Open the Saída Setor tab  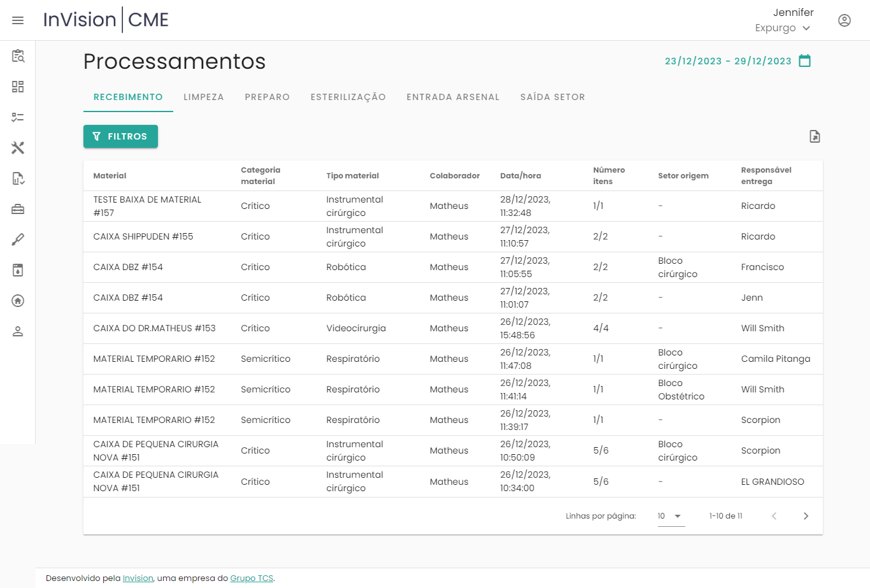(x=552, y=97)
